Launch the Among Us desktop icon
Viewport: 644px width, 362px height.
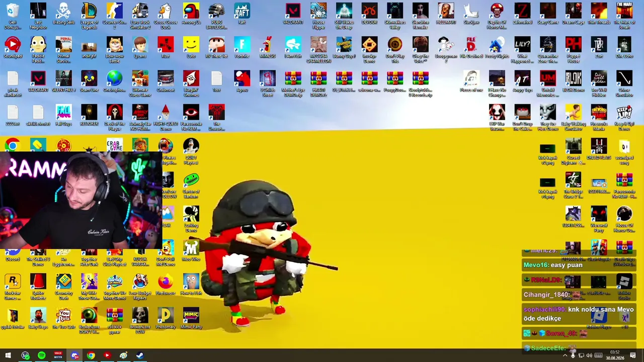[191, 14]
